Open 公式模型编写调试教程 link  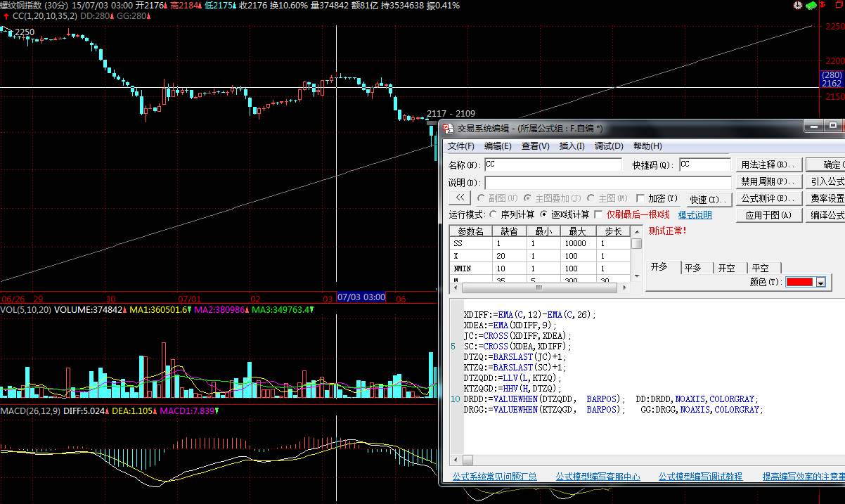point(700,477)
